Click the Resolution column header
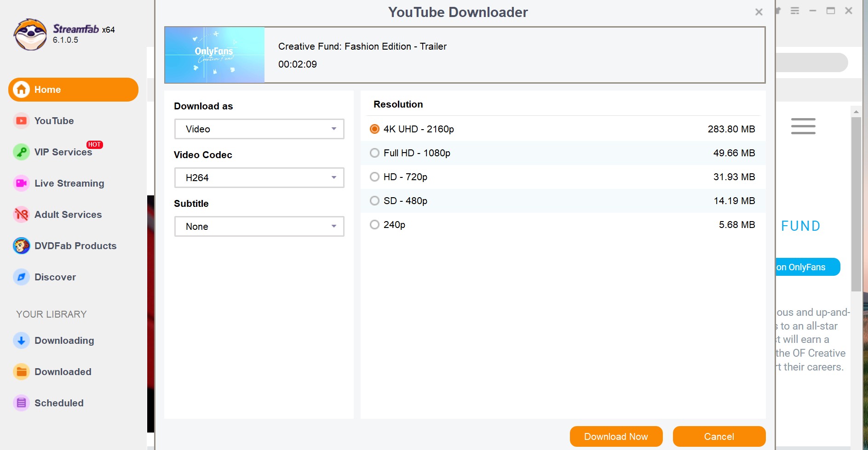 (398, 104)
